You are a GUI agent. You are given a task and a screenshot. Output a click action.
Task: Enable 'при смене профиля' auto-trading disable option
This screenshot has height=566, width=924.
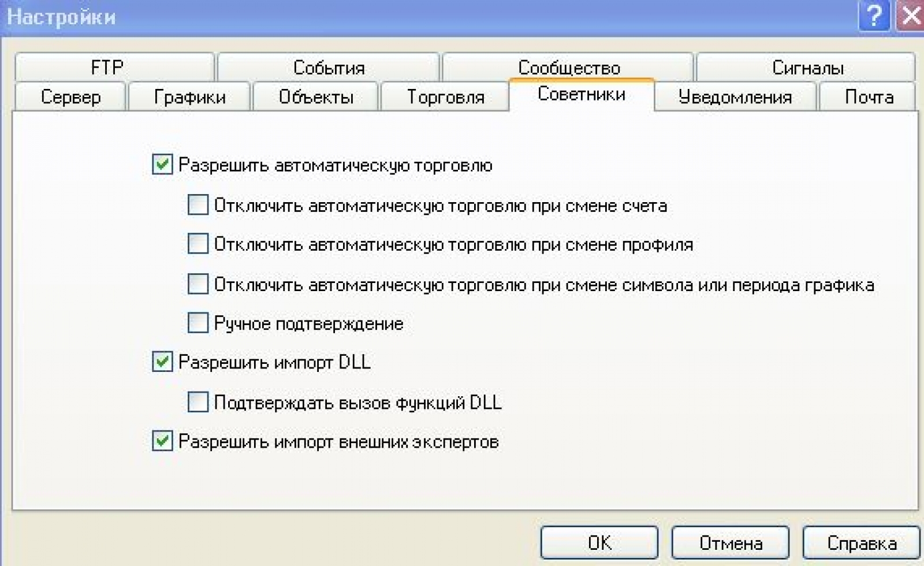198,244
